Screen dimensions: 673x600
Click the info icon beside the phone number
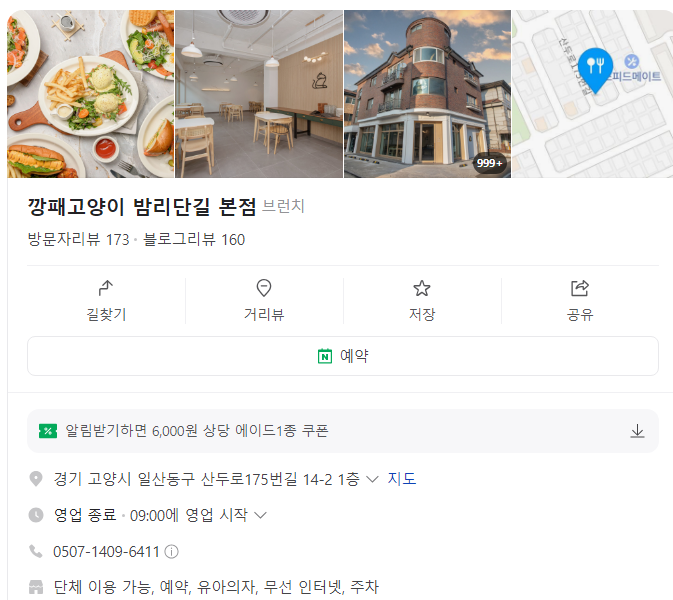point(171,552)
